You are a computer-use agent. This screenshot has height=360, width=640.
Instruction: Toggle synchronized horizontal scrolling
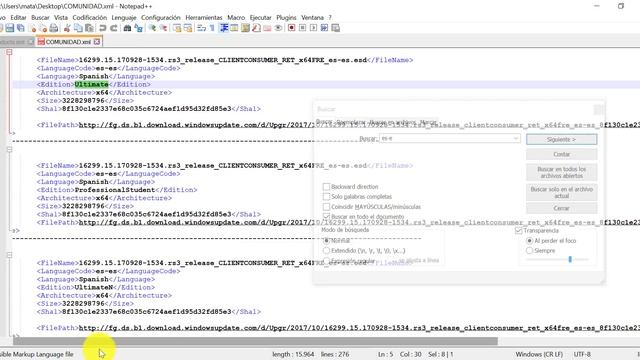point(188,28)
